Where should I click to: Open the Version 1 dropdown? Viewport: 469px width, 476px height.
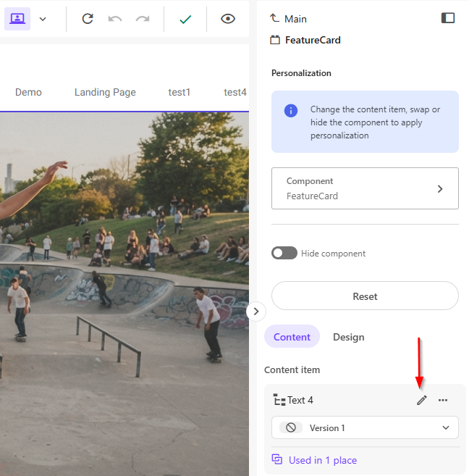[365, 427]
